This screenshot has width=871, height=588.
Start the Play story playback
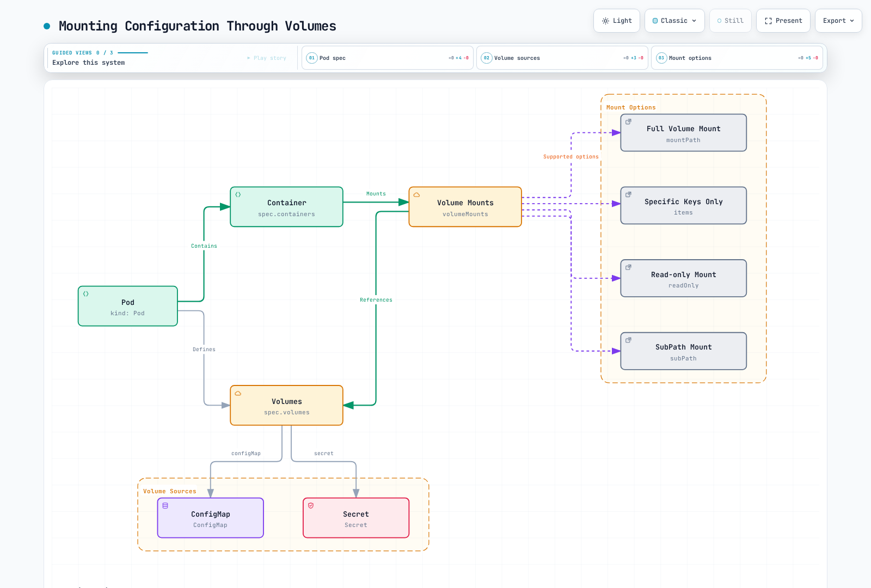pyautogui.click(x=267, y=58)
